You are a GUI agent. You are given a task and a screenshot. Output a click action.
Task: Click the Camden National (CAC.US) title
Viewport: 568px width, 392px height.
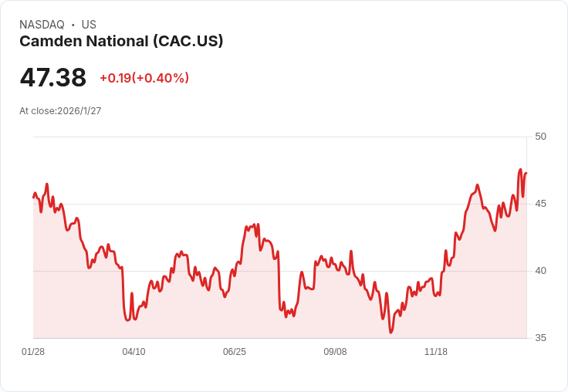click(121, 42)
